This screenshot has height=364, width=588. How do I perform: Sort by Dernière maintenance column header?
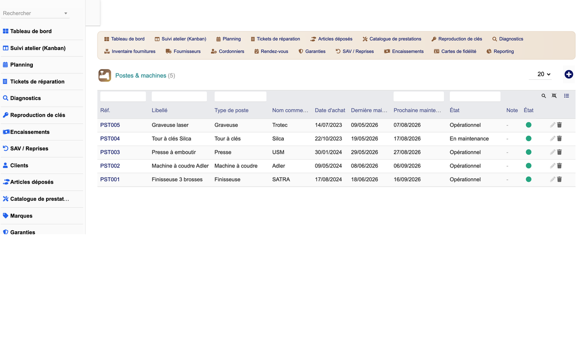(369, 110)
